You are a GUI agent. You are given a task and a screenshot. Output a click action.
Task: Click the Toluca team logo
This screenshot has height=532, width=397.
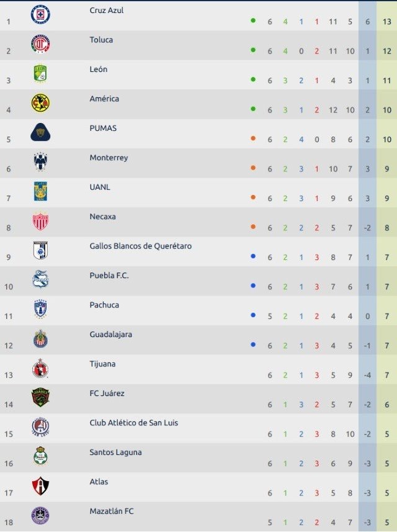click(40, 44)
